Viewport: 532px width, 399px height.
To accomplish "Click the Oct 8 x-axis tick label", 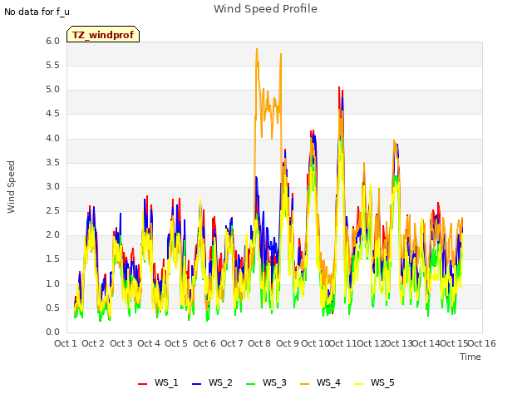I will point(259,343).
